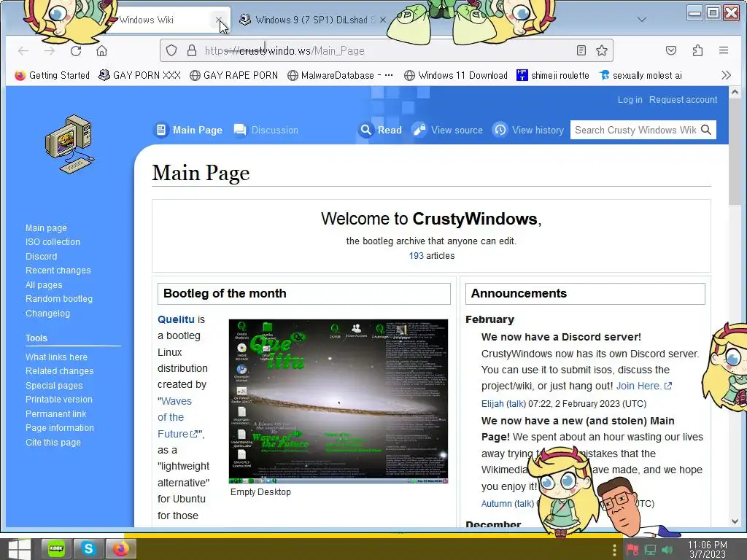Reload the page with the refresh icon

coord(76,51)
